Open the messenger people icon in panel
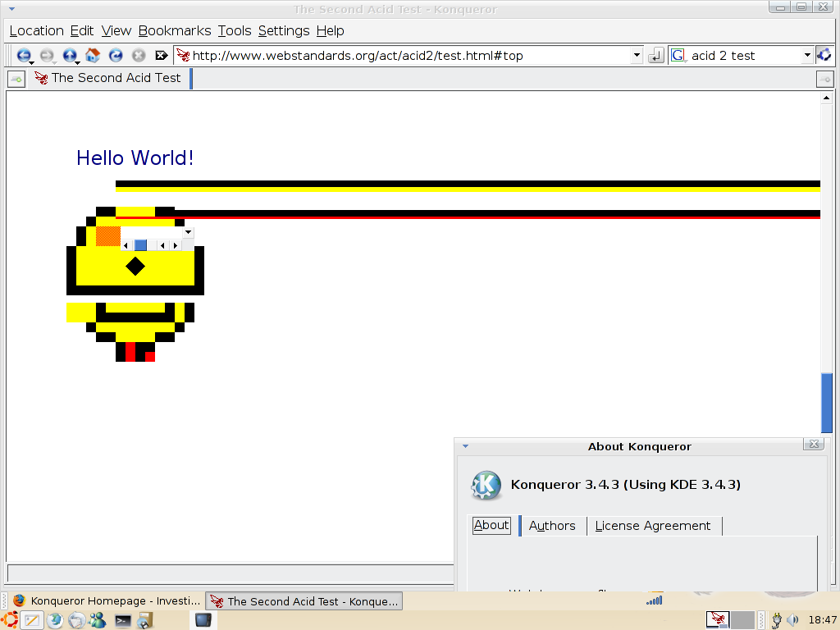 tap(98, 620)
